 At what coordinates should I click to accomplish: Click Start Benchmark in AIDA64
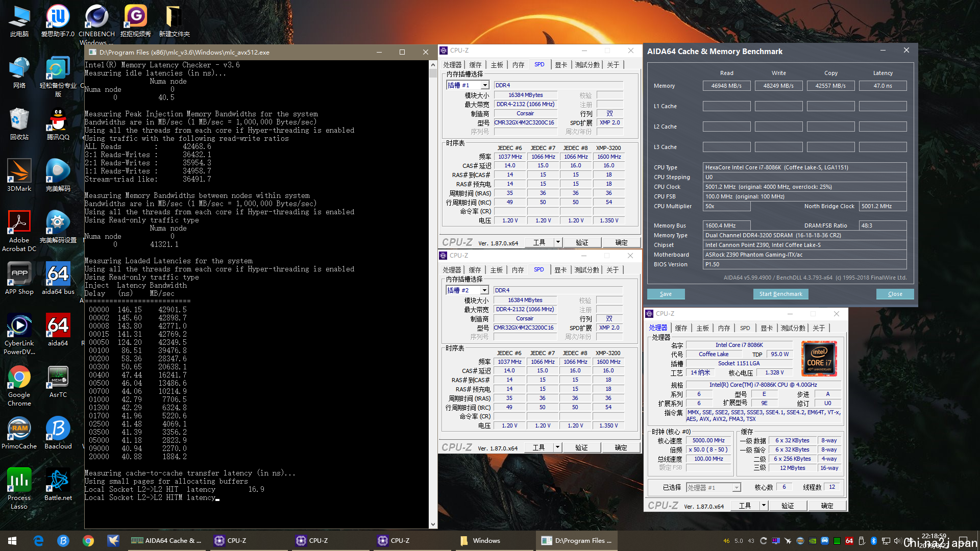(x=780, y=294)
